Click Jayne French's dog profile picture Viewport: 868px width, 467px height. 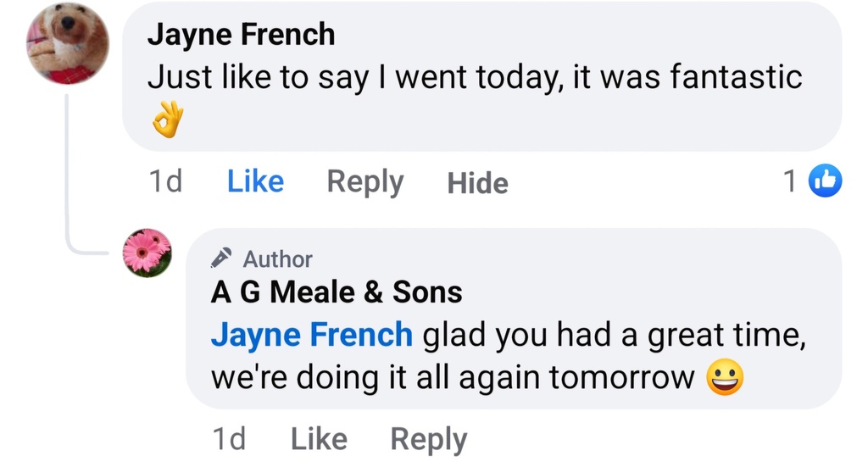coord(68,42)
